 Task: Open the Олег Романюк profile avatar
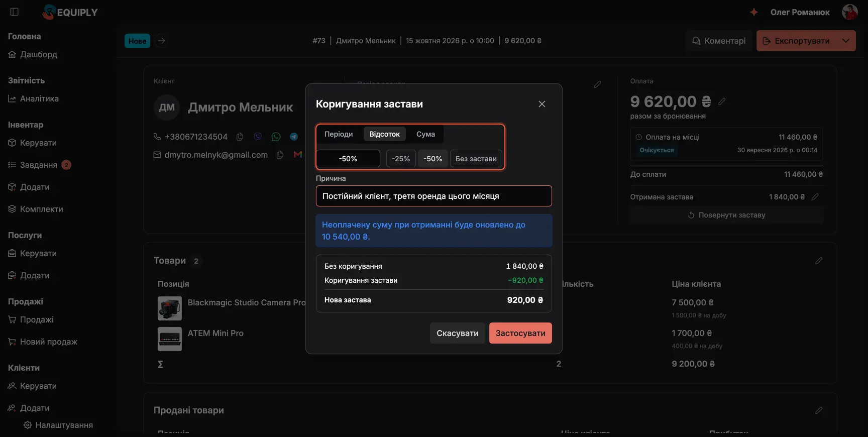pyautogui.click(x=849, y=12)
